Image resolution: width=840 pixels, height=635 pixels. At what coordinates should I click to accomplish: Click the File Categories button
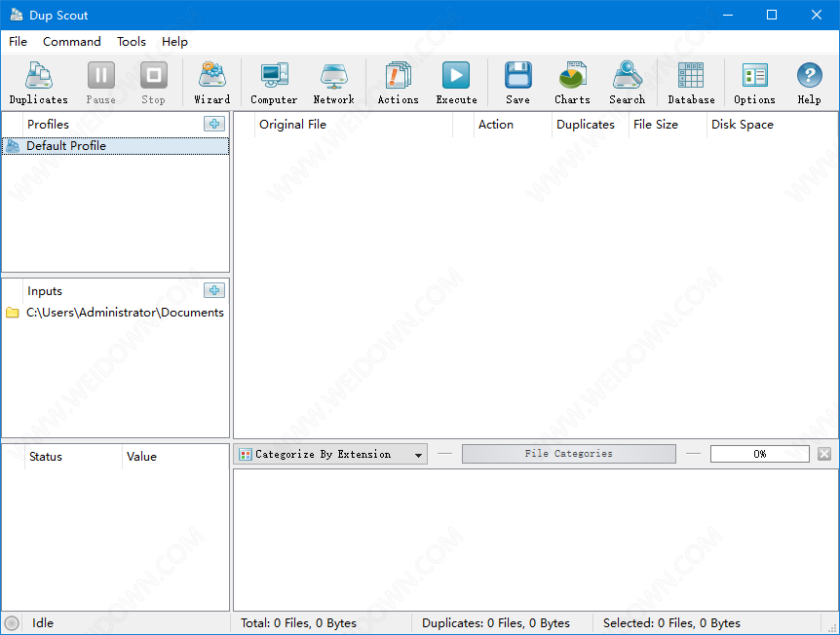tap(569, 454)
